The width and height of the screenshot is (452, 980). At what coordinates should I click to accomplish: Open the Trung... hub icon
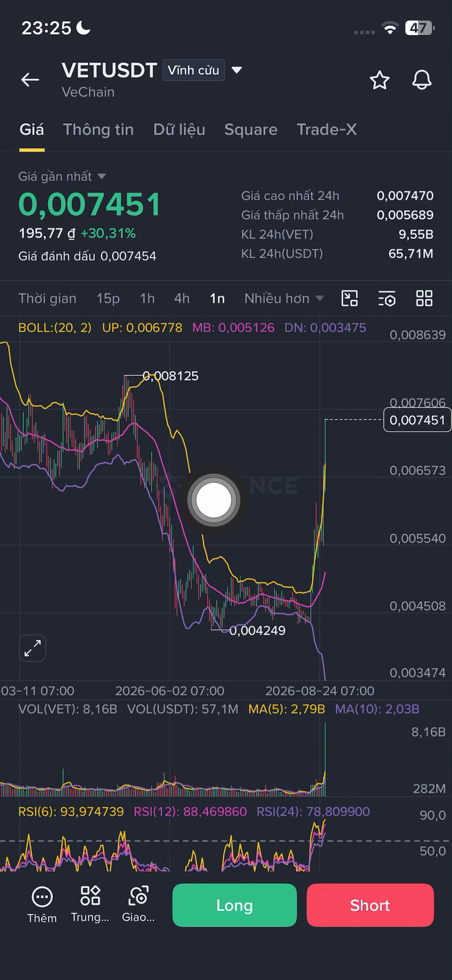click(x=90, y=905)
